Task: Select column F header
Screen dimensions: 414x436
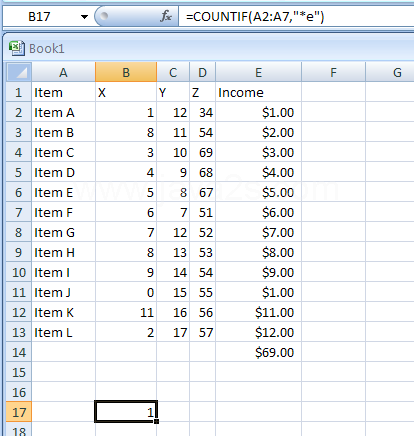Action: pyautogui.click(x=333, y=72)
